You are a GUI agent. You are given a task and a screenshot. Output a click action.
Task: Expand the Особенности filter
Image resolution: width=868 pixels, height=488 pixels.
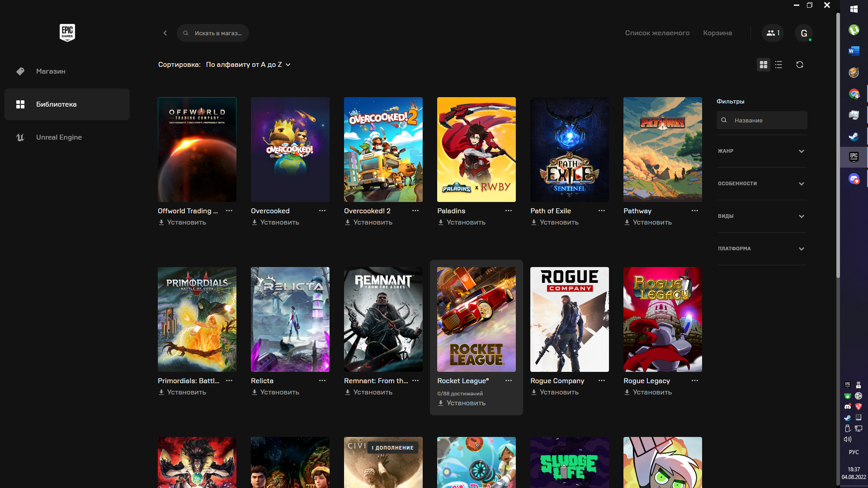point(762,183)
